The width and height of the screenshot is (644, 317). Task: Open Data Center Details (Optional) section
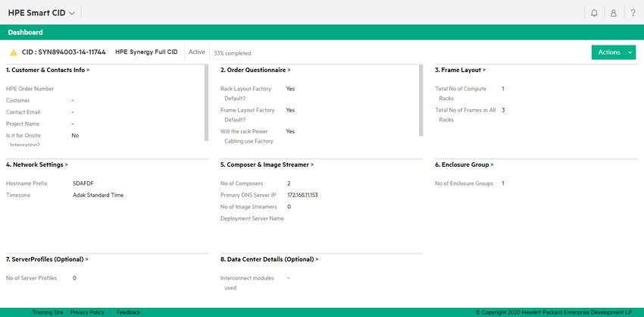(270, 259)
